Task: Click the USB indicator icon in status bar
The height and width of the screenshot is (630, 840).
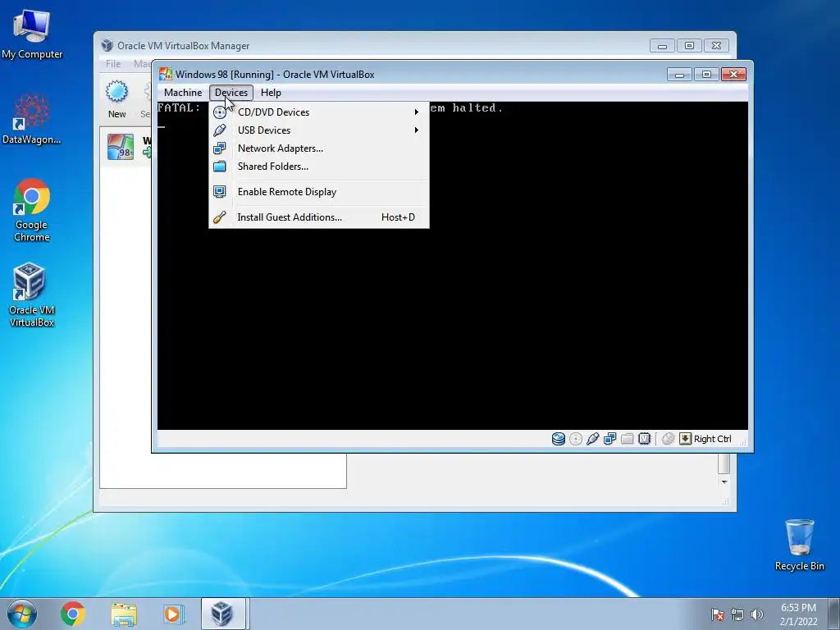Action: 592,439
